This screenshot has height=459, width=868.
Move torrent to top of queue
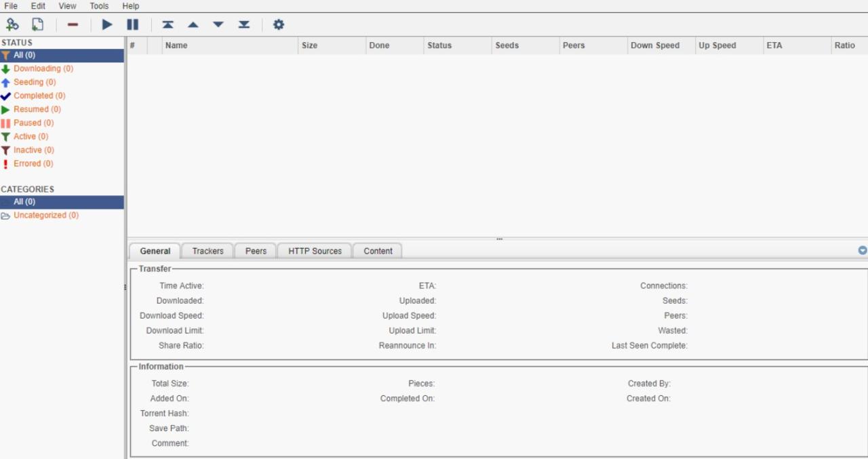coord(167,24)
